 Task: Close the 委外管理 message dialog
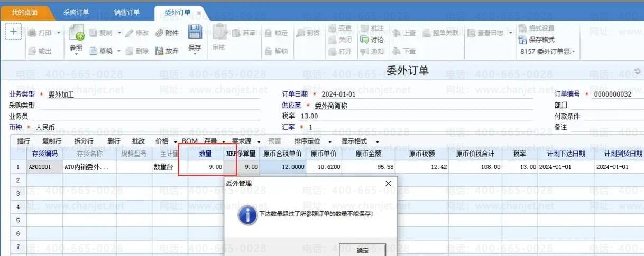pos(388,183)
